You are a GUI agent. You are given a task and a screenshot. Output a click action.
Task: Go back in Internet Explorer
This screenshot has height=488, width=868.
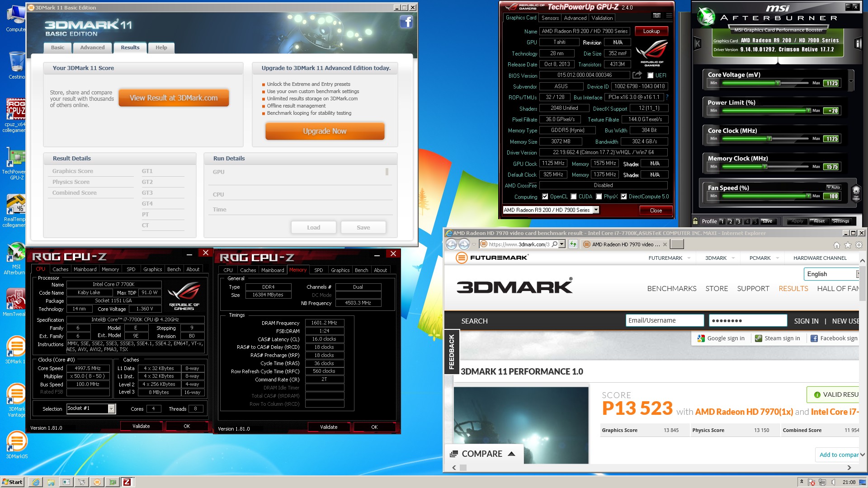[x=451, y=244]
